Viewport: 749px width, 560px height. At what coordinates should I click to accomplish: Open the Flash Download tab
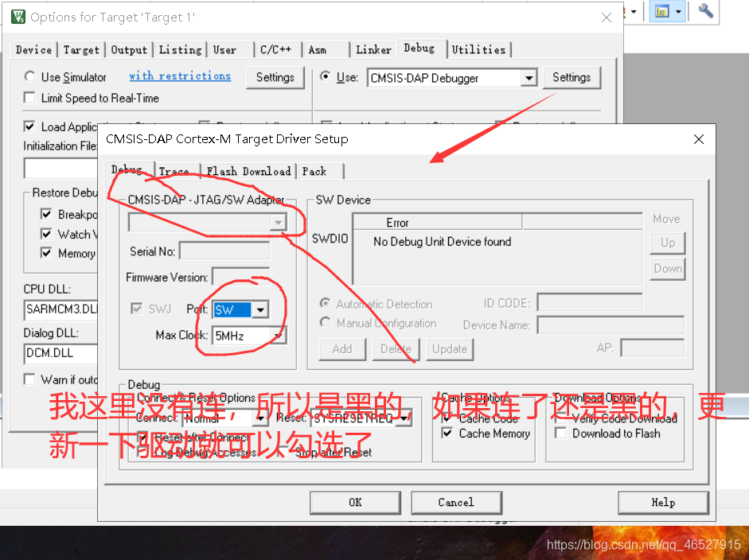point(248,171)
